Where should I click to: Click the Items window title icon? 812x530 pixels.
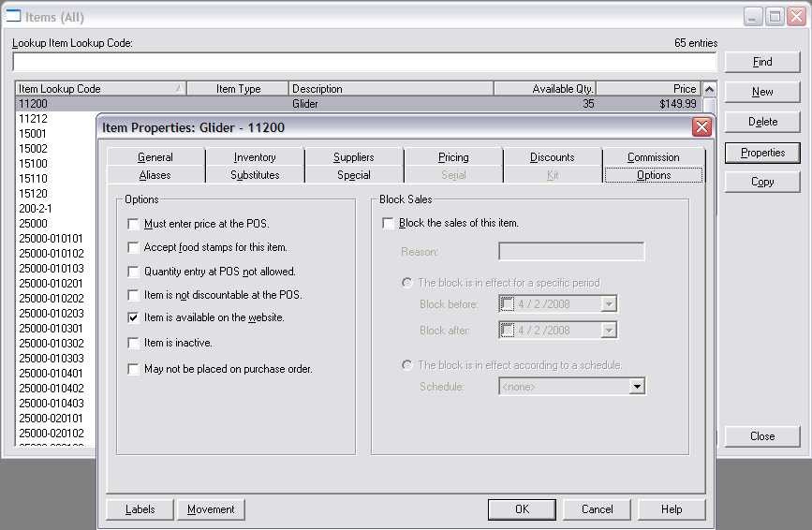click(13, 16)
